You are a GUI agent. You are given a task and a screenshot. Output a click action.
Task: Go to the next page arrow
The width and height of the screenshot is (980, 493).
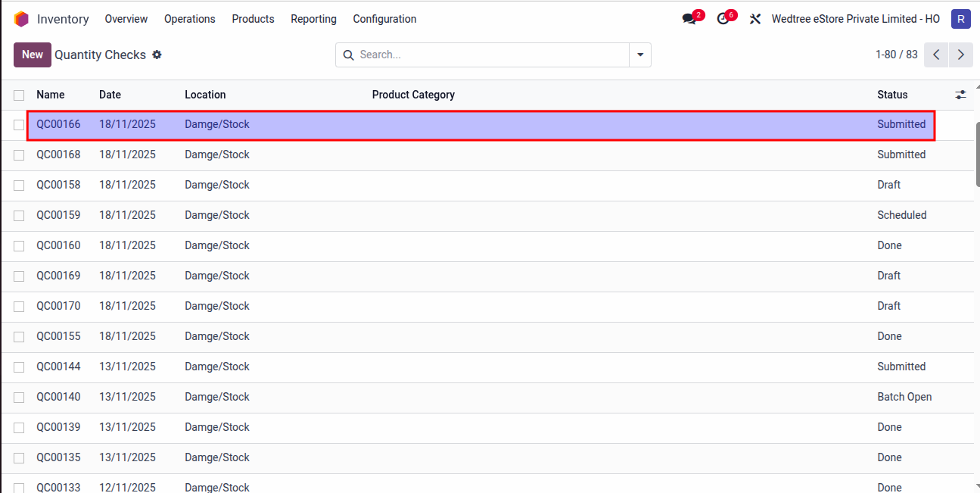pos(960,55)
